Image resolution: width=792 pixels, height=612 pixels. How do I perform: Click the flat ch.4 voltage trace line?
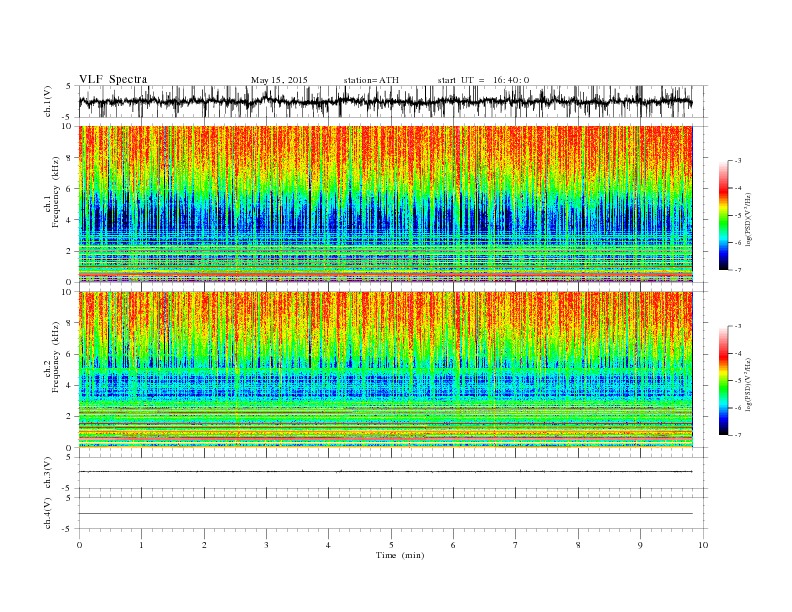385,514
